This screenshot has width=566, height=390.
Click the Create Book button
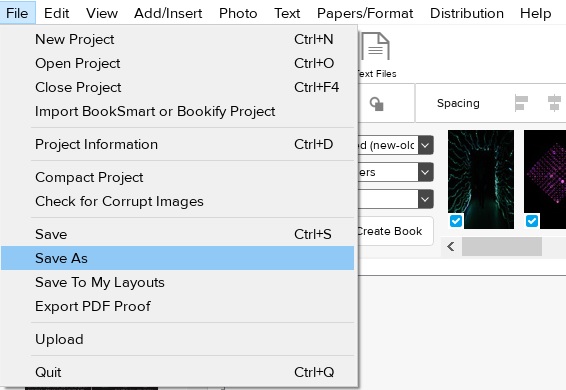(x=396, y=231)
